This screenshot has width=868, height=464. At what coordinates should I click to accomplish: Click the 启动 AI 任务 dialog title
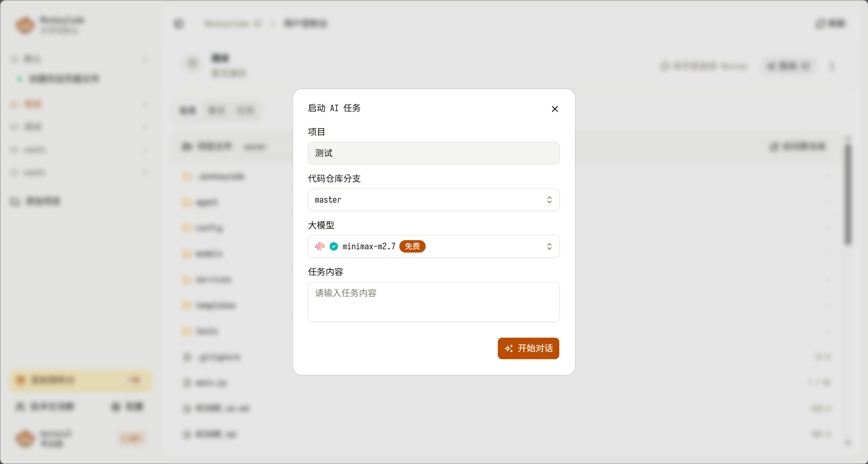point(334,108)
